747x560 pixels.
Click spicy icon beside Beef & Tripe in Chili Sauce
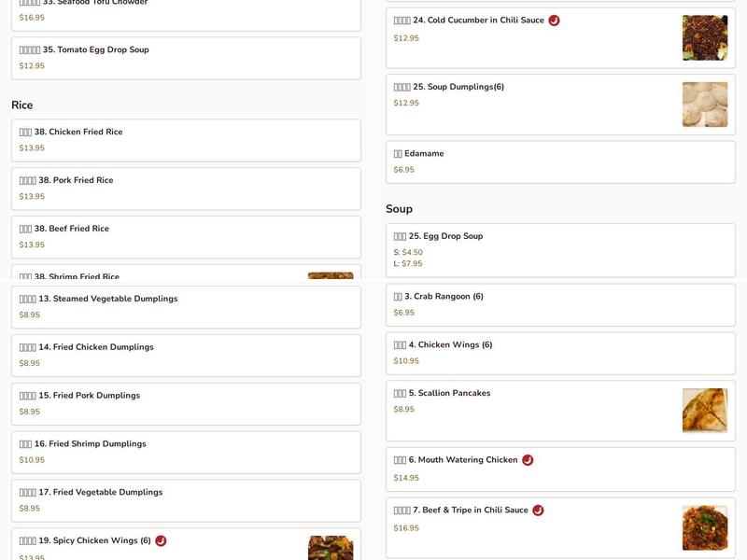tap(538, 511)
